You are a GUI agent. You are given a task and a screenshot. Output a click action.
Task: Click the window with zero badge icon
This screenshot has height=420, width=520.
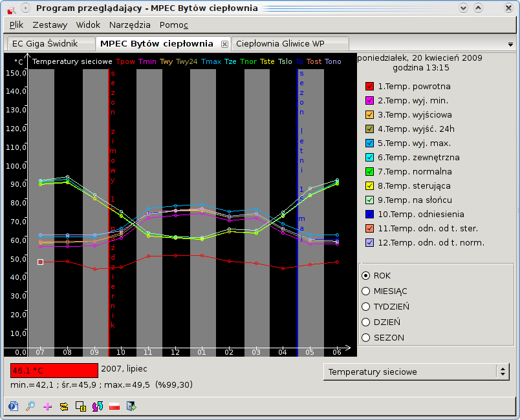click(81, 406)
